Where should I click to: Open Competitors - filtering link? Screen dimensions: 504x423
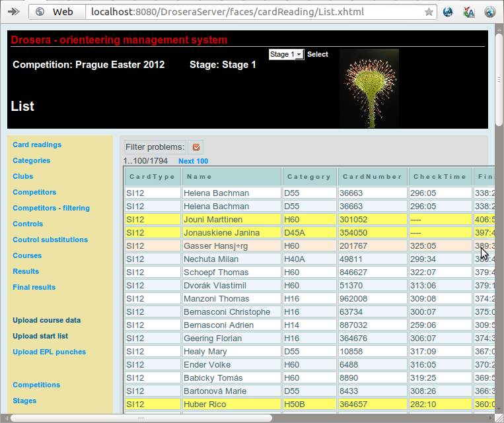pos(51,208)
